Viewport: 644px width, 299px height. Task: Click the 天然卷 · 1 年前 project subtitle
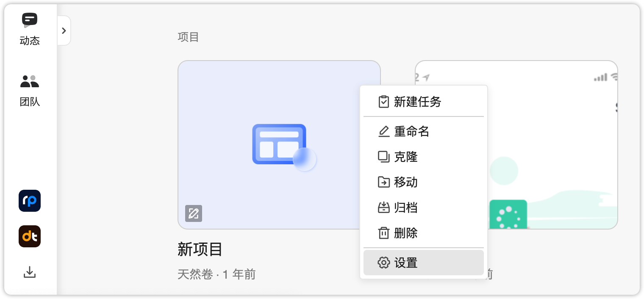217,274
